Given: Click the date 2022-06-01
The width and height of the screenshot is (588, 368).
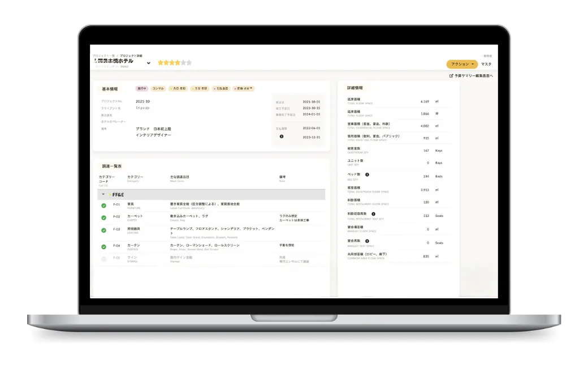Looking at the screenshot, I should point(312,129).
